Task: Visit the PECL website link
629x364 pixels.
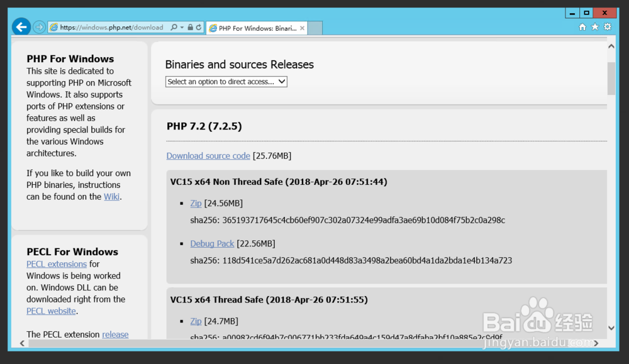Action: pyautogui.click(x=51, y=311)
